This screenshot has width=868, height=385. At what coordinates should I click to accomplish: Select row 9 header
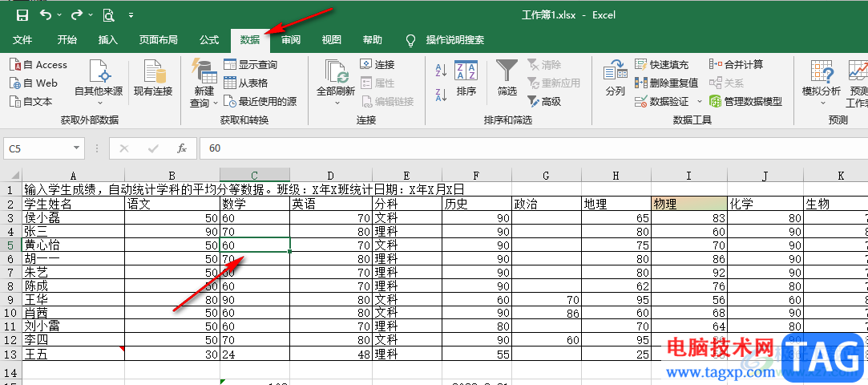point(10,300)
